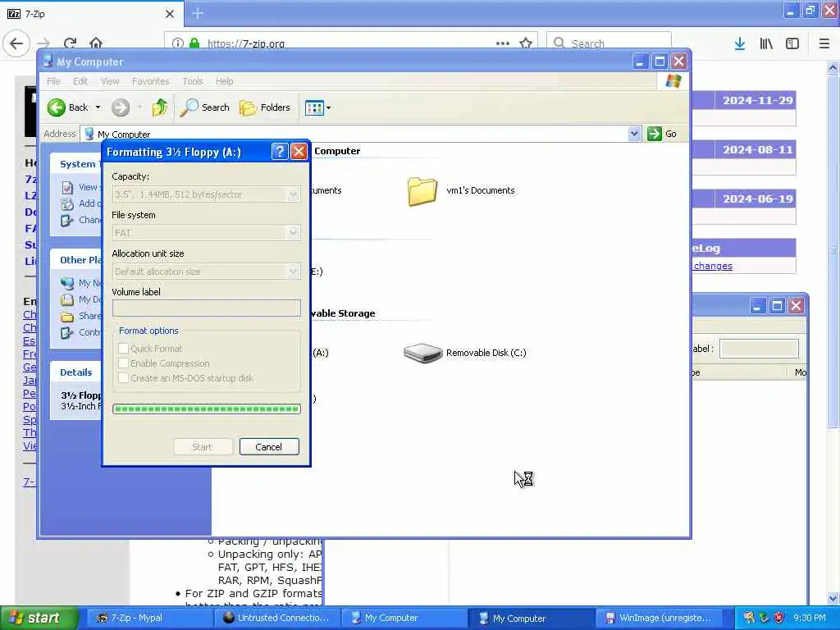Click the Change a setting icon
This screenshot has height=630, width=840.
(x=67, y=220)
